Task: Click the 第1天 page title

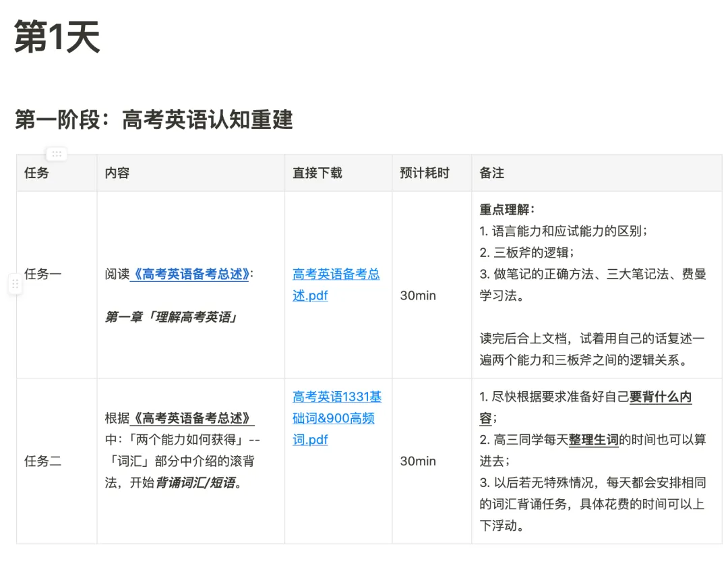Action: click(x=57, y=37)
